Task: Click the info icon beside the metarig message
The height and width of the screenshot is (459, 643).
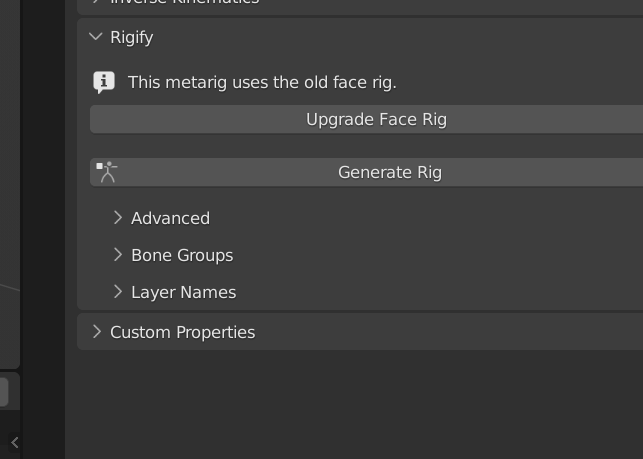Action: pos(103,82)
